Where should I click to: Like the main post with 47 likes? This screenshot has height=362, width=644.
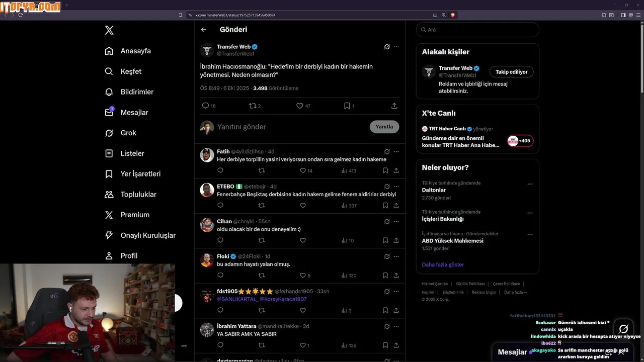303,106
